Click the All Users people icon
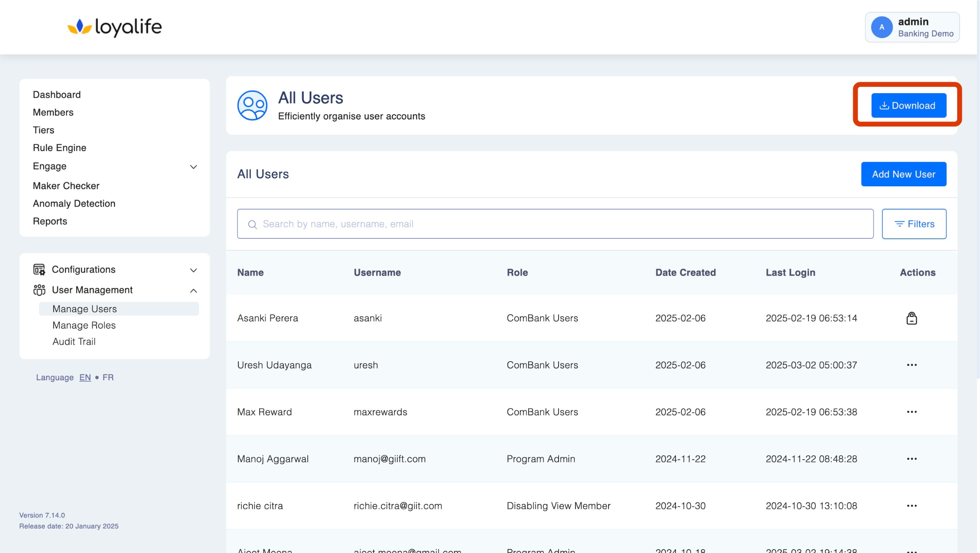 [x=252, y=105]
